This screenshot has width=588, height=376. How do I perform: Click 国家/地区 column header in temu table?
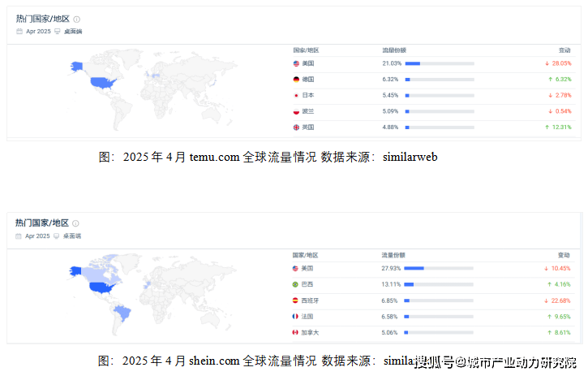tap(306, 50)
